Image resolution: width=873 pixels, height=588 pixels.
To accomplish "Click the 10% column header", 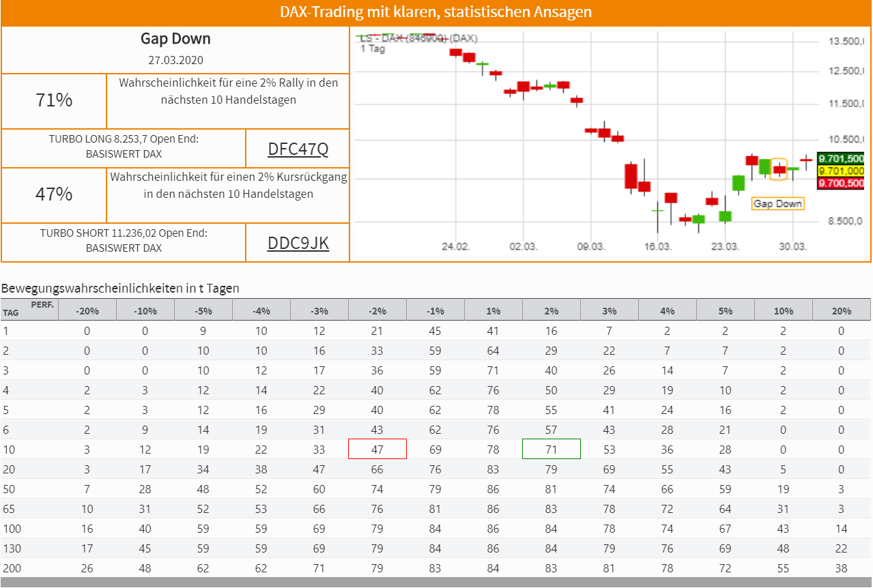I will coord(784,310).
